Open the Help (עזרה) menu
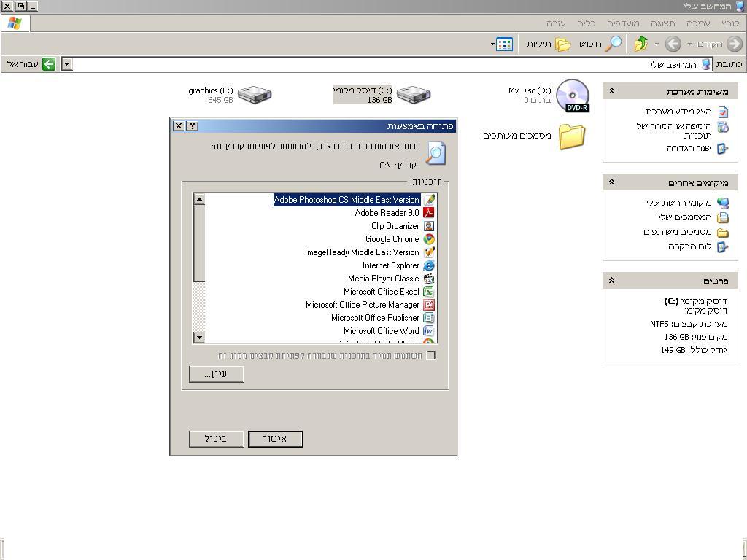Viewport: 747px width, 560px height. coord(555,23)
